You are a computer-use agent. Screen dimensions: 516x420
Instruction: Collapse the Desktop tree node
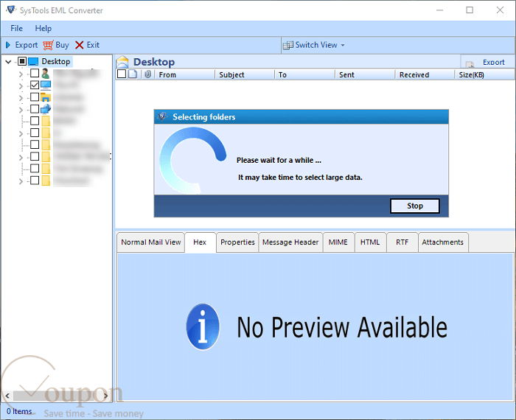click(x=9, y=61)
